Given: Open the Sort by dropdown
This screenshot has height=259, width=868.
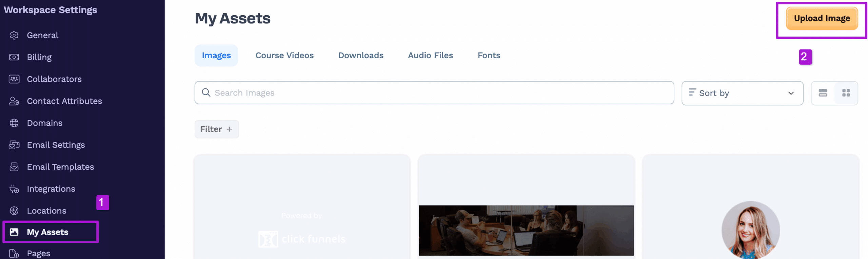Looking at the screenshot, I should pyautogui.click(x=742, y=93).
